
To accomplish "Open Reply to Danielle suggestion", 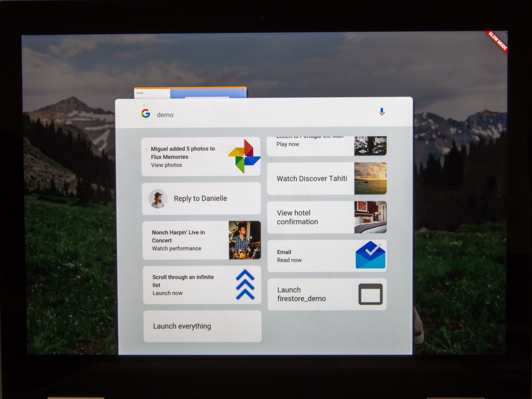I will (201, 199).
